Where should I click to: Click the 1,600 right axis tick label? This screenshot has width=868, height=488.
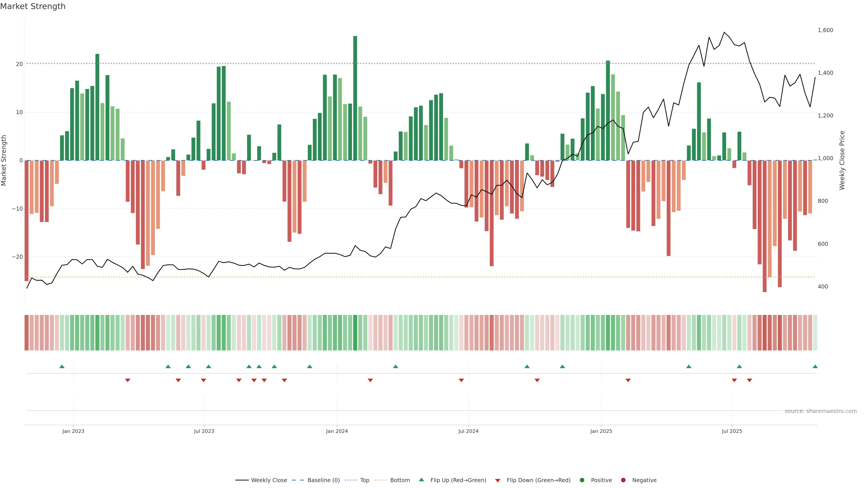tap(825, 30)
